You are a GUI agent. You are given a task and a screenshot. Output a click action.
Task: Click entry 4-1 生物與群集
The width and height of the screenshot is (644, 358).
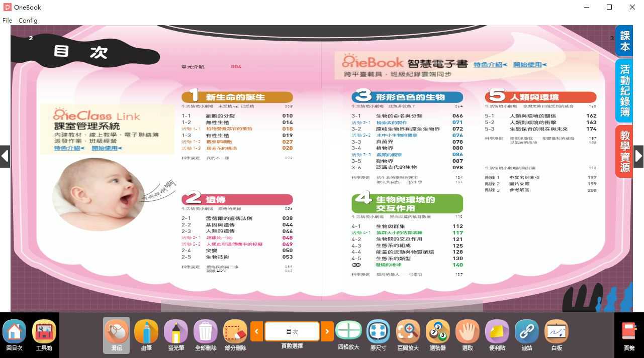[407, 226]
